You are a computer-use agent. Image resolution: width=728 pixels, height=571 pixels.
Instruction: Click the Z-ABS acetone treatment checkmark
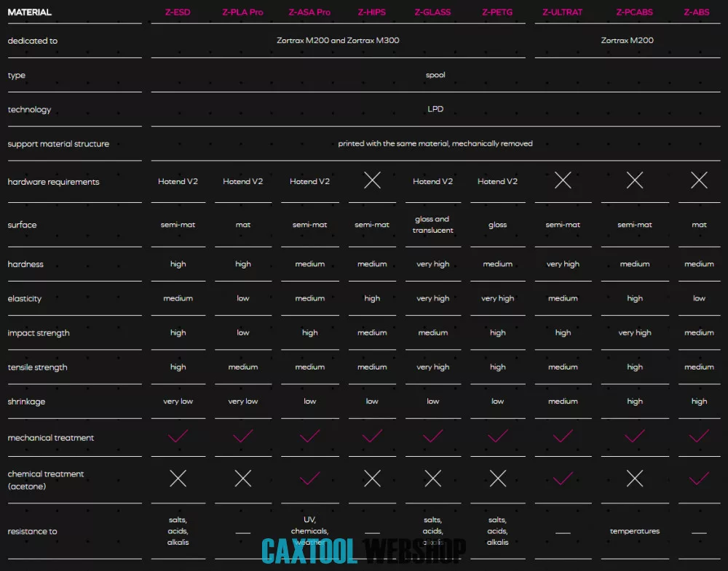pos(699,478)
